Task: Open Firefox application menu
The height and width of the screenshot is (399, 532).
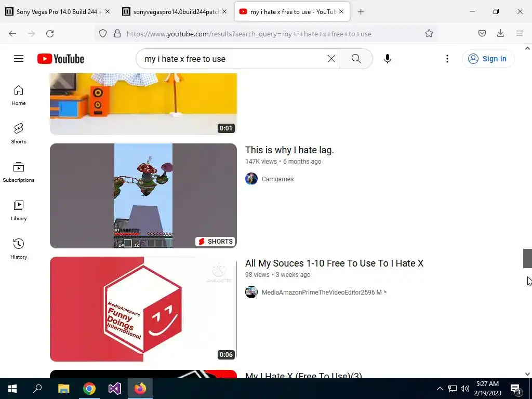Action: [x=520, y=34]
